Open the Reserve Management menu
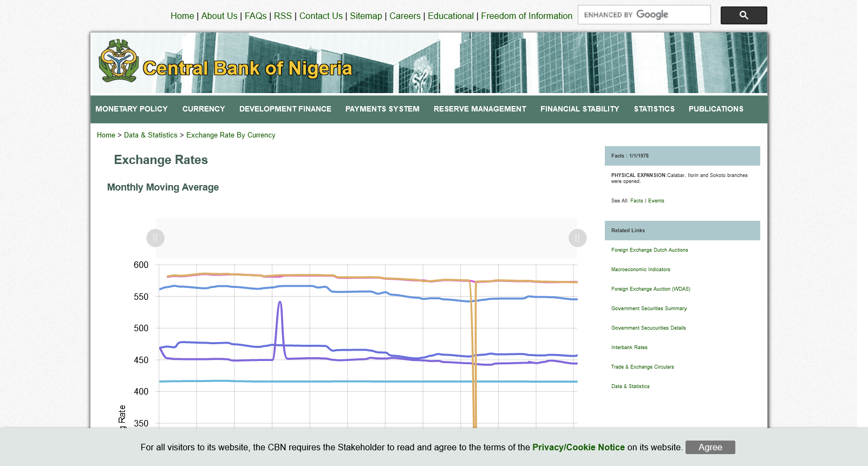The image size is (868, 466). pos(480,109)
